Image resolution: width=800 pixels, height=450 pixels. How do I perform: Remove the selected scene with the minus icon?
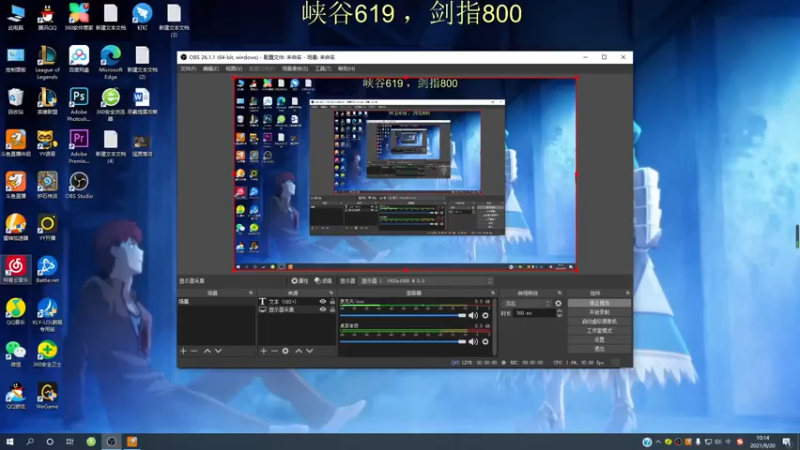click(194, 351)
